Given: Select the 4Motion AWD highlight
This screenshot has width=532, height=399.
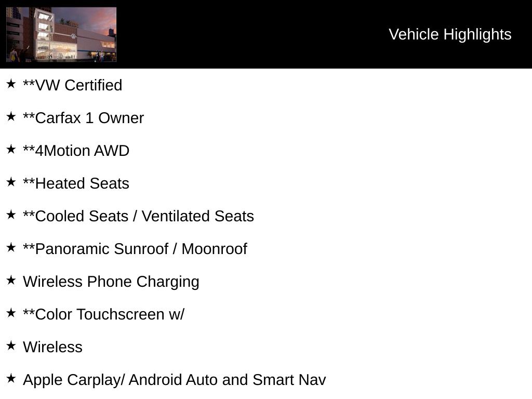Looking at the screenshot, I should point(76,151).
